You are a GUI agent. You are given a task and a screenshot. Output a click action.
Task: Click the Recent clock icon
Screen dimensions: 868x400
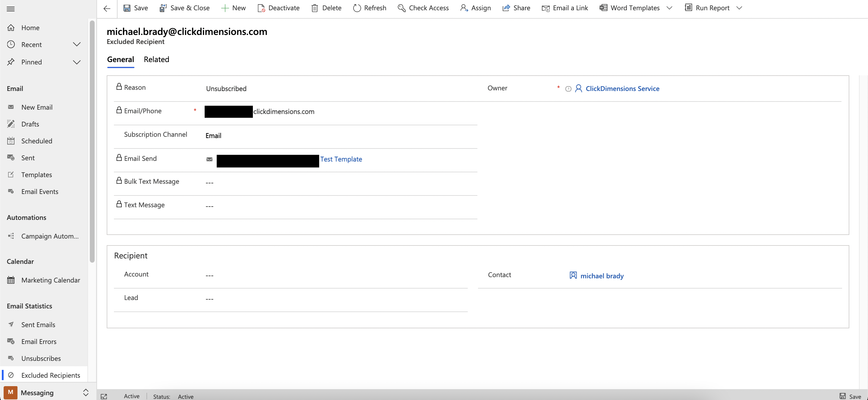(x=11, y=45)
